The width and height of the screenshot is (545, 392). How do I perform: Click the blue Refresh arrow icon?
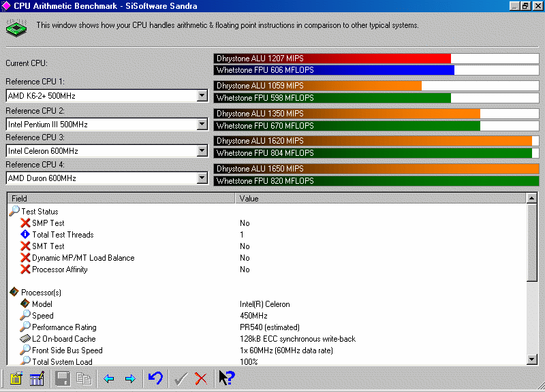155,378
